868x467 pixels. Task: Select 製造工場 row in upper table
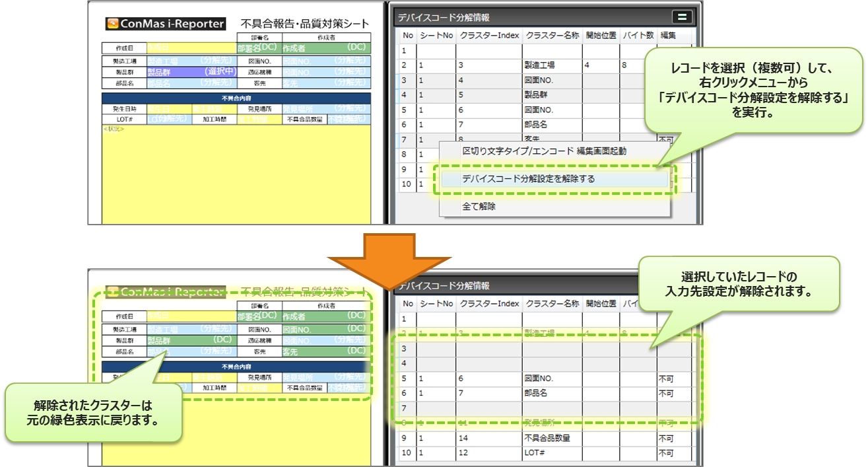coord(545,65)
